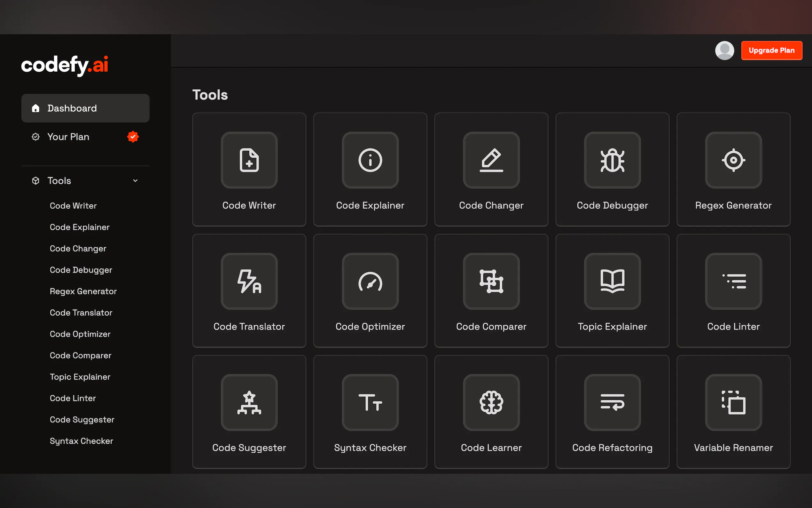Open the Code Writer file-plus icon
The width and height of the screenshot is (812, 508).
pyautogui.click(x=249, y=160)
